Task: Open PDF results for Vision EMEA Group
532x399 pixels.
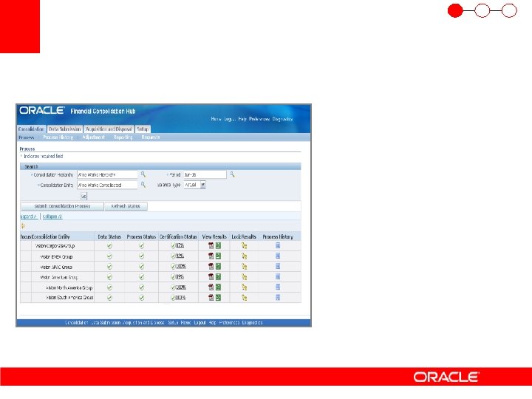Action: pyautogui.click(x=211, y=256)
